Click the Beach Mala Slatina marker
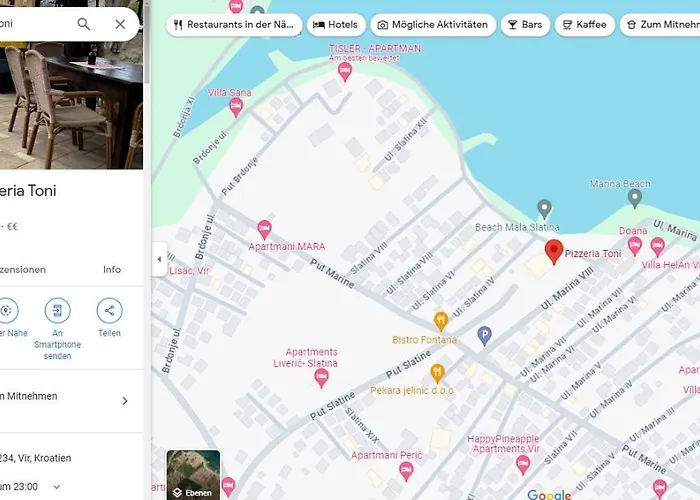The height and width of the screenshot is (500, 700). click(544, 209)
